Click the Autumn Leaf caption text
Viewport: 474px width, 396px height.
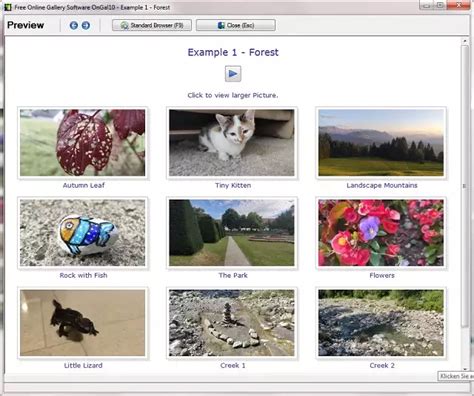click(84, 185)
